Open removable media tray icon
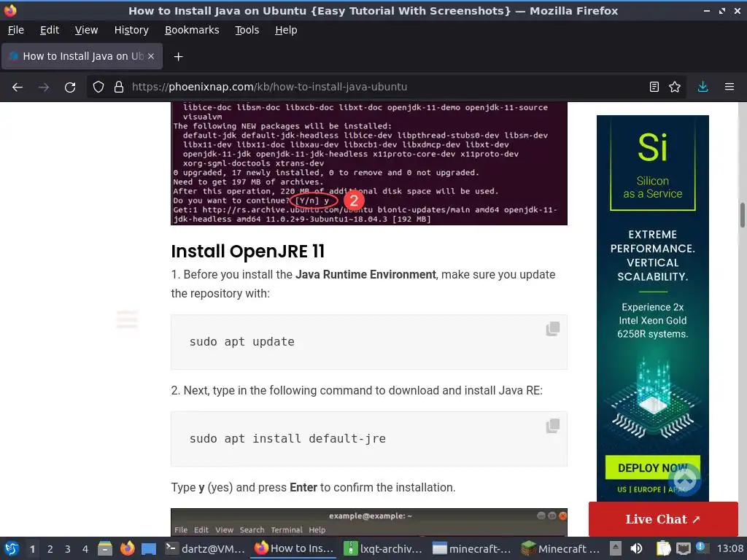This screenshot has height=560, width=747. [x=616, y=548]
